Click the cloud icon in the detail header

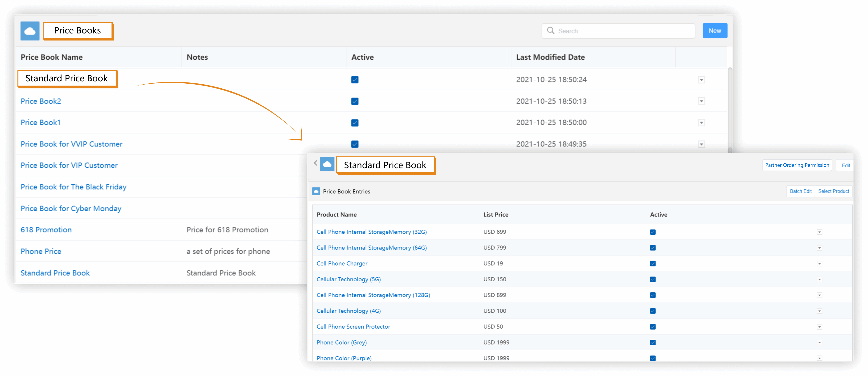[327, 164]
